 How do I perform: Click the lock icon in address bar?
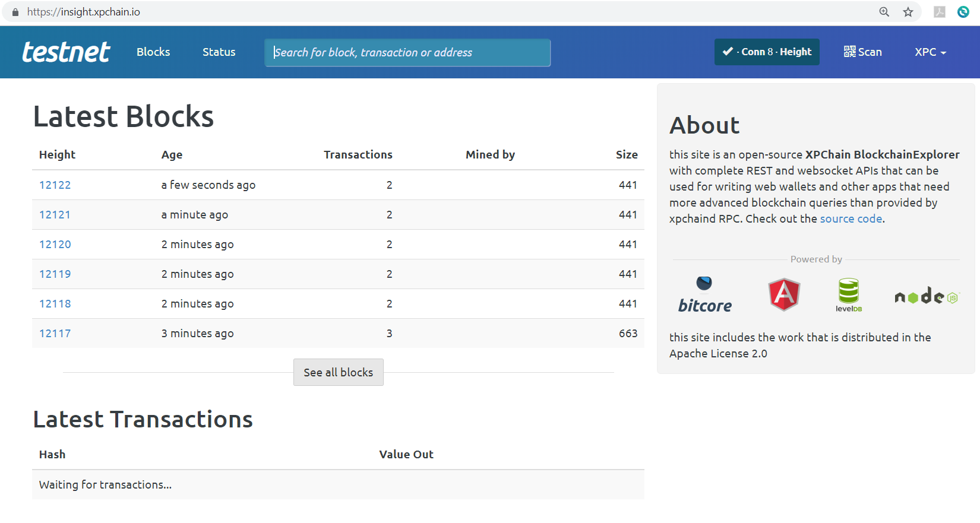15,12
